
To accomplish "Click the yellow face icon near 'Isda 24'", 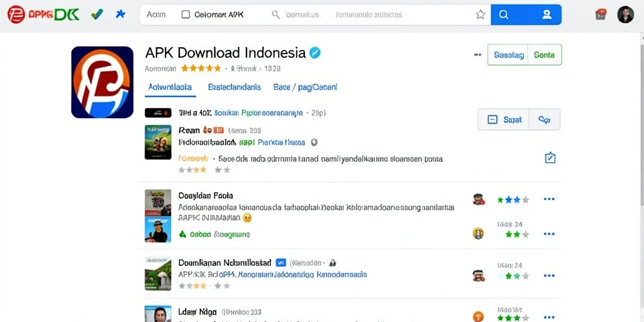I will [x=478, y=234].
